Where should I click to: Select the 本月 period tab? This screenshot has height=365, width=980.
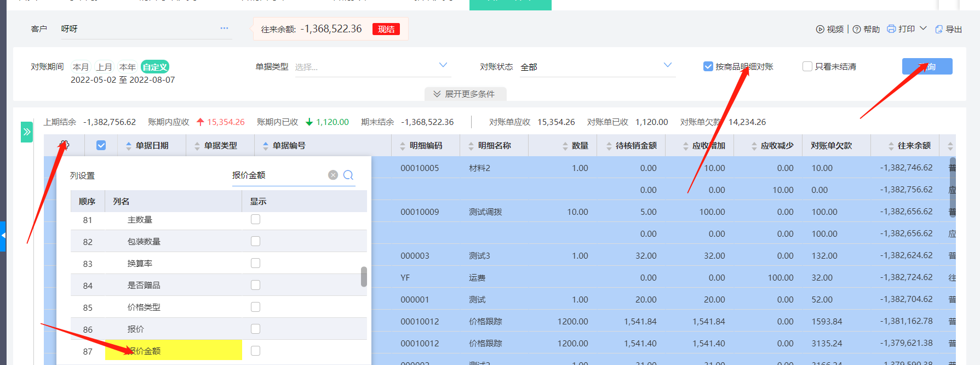tap(81, 67)
